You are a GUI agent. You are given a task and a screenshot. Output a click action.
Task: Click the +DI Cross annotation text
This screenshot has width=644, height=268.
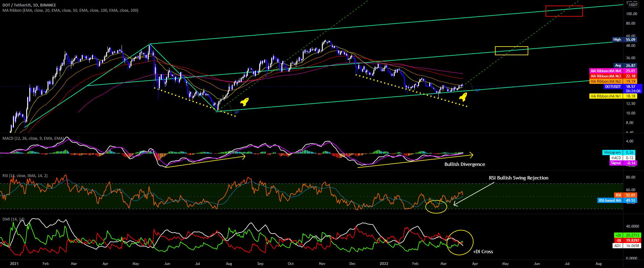click(483, 252)
